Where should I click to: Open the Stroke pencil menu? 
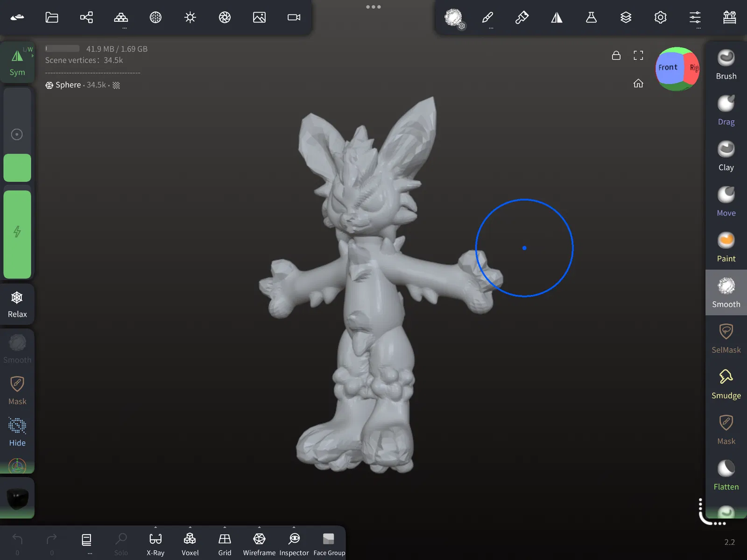pos(487,18)
